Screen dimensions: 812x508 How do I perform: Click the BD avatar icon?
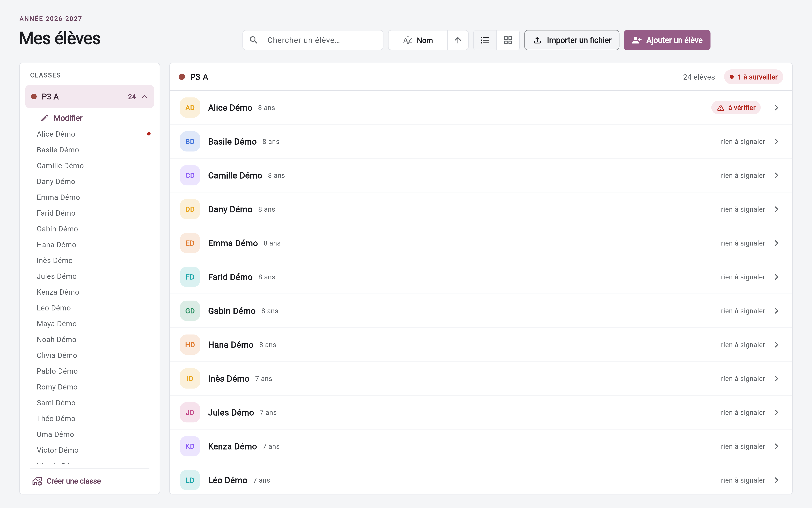pyautogui.click(x=190, y=142)
